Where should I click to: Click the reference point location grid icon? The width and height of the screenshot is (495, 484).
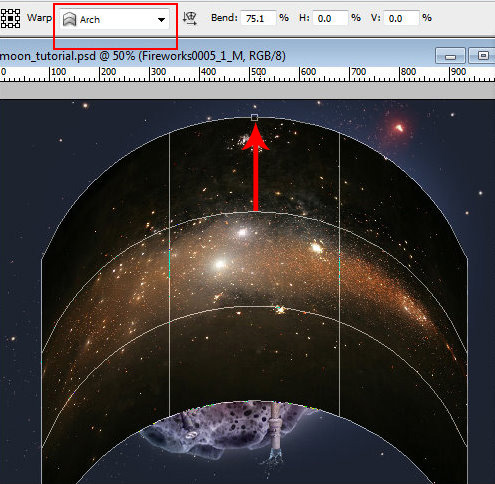pyautogui.click(x=10, y=18)
